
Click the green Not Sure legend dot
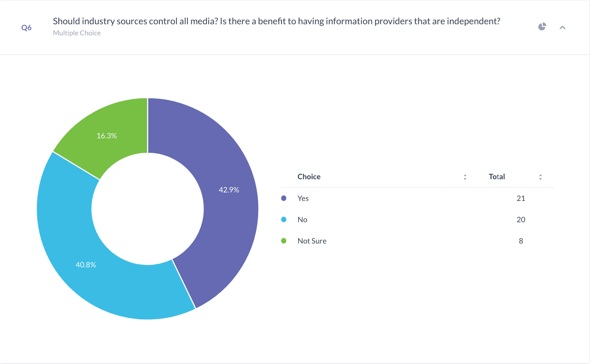[x=284, y=241]
